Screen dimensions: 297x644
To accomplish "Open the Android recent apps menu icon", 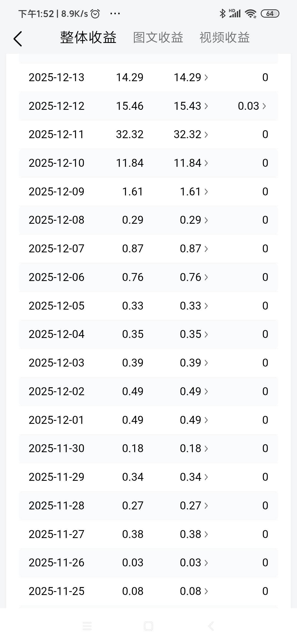I will pos(87,626).
